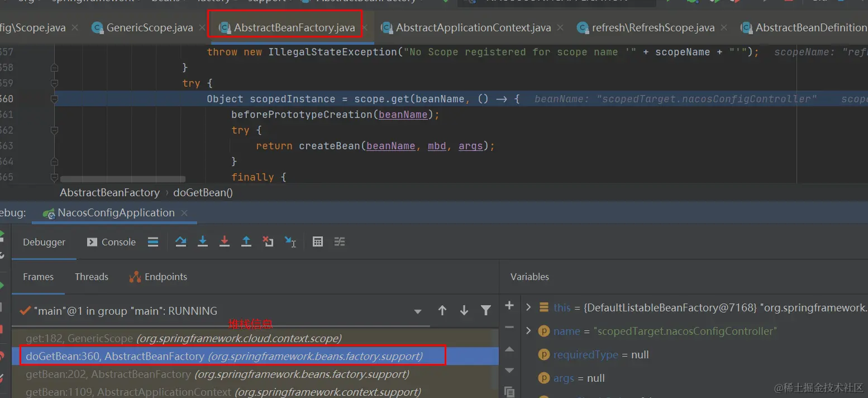Move to previous frame with up arrow
The width and height of the screenshot is (868, 398).
(442, 310)
